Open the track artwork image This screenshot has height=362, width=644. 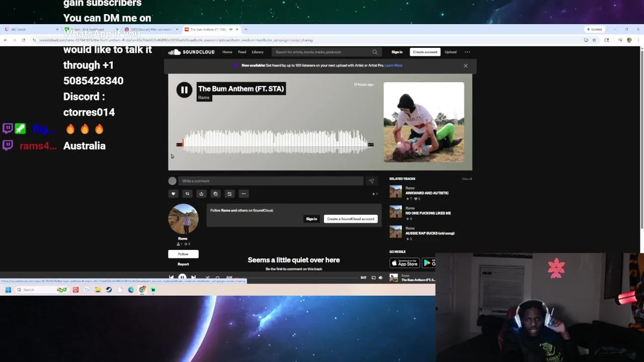pyautogui.click(x=424, y=122)
